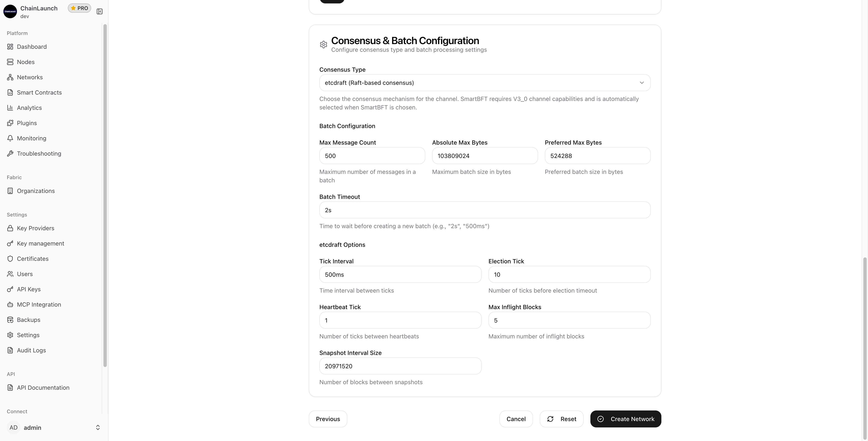The height and width of the screenshot is (441, 868).
Task: Click the Backups database icon
Action: tap(10, 320)
